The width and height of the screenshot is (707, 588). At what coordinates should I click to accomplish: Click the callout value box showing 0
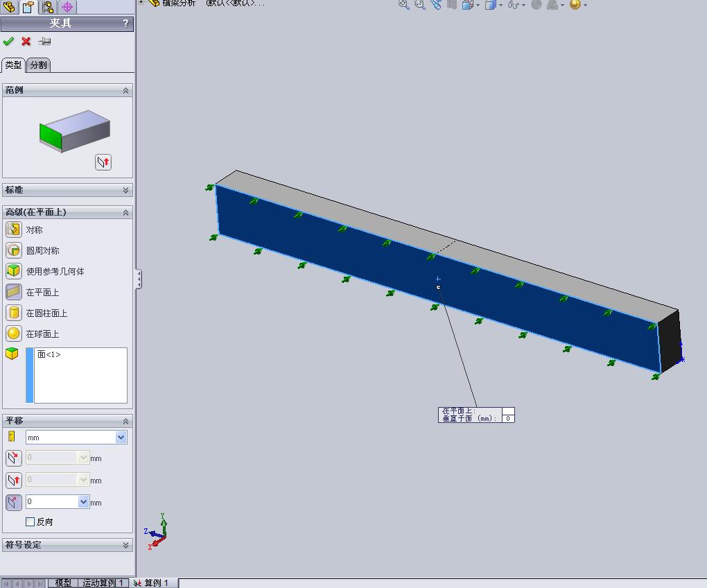[507, 418]
